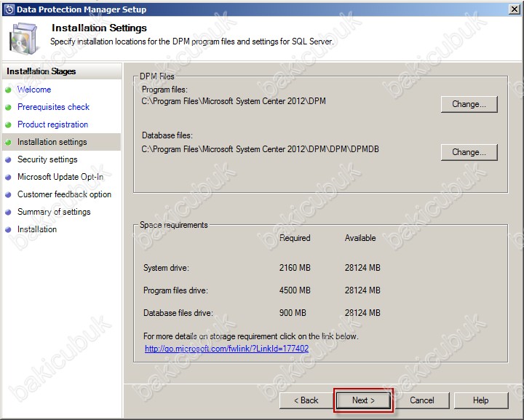
Task: Click the Required column header
Action: [x=295, y=238]
